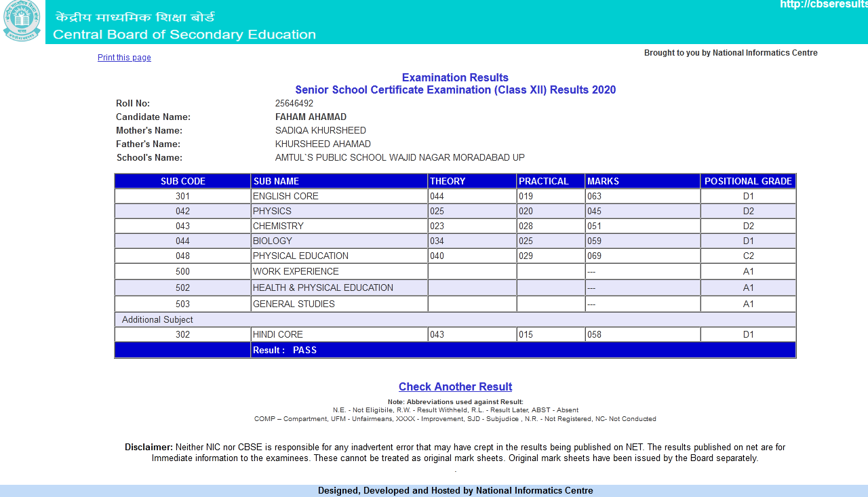This screenshot has width=868, height=497.
Task: Click Biology theory marks 034
Action: [x=472, y=241]
